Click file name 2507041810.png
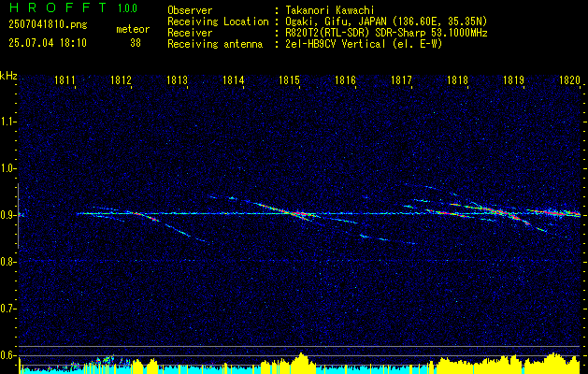The image size is (588, 374). point(48,25)
